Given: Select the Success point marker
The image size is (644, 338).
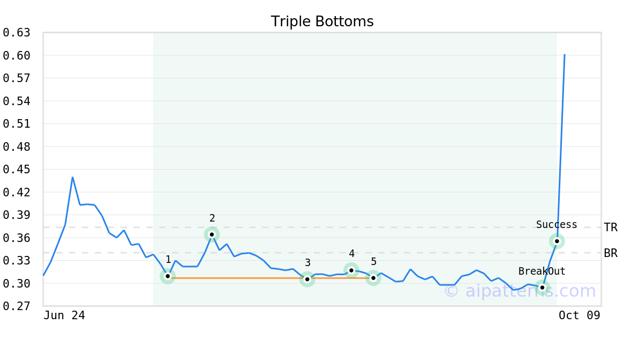Looking at the screenshot, I should tap(557, 241).
